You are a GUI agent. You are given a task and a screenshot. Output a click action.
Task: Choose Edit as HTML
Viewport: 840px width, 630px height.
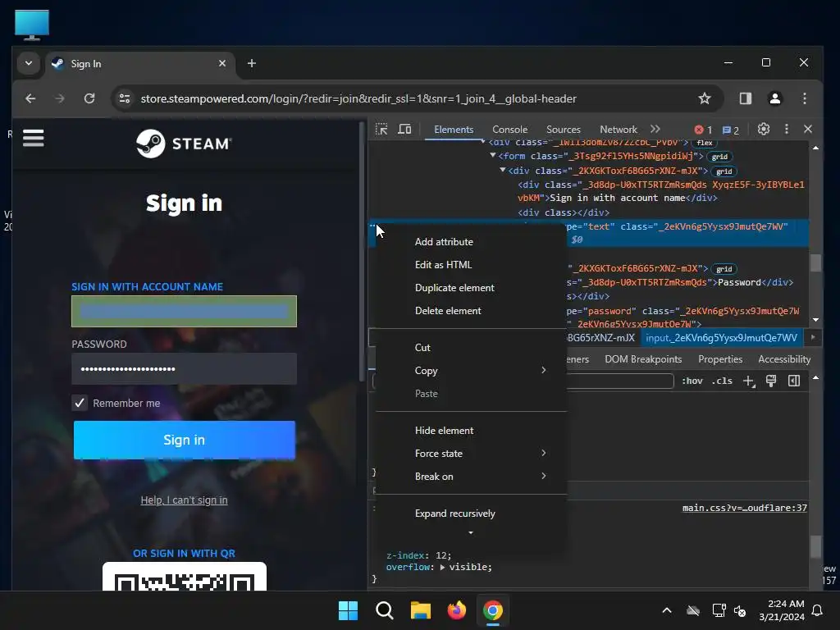pos(471,265)
